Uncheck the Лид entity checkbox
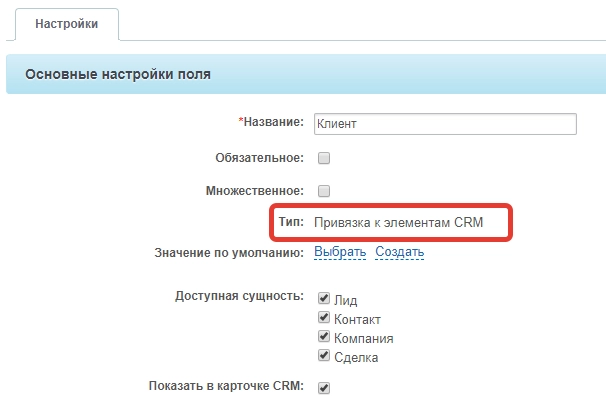606x400 pixels. coord(324,298)
